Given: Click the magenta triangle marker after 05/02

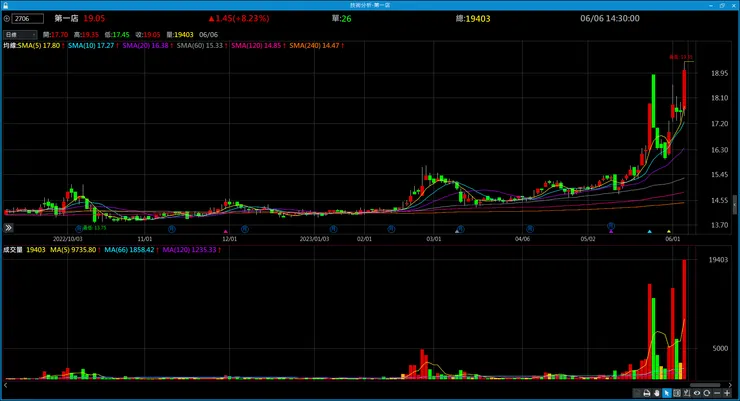Looking at the screenshot, I should point(611,232).
